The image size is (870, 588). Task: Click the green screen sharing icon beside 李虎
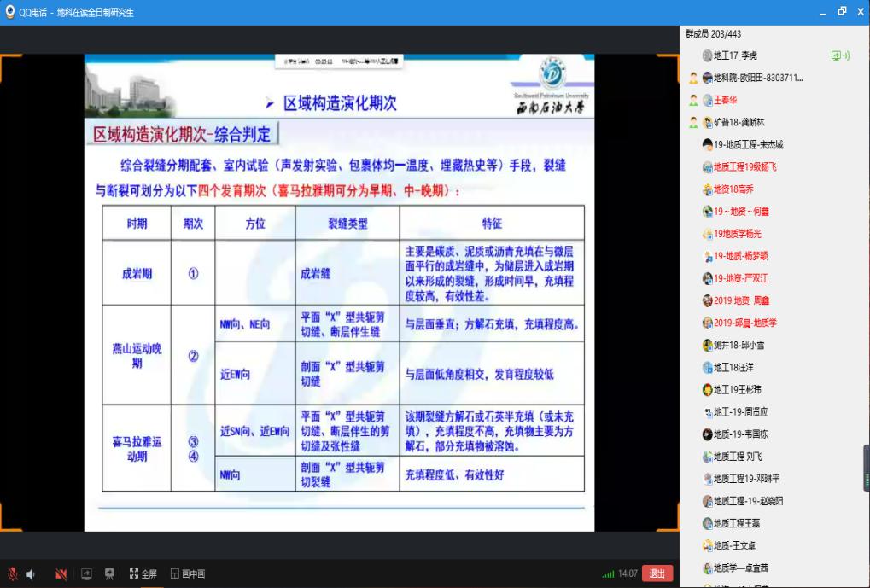coord(839,55)
